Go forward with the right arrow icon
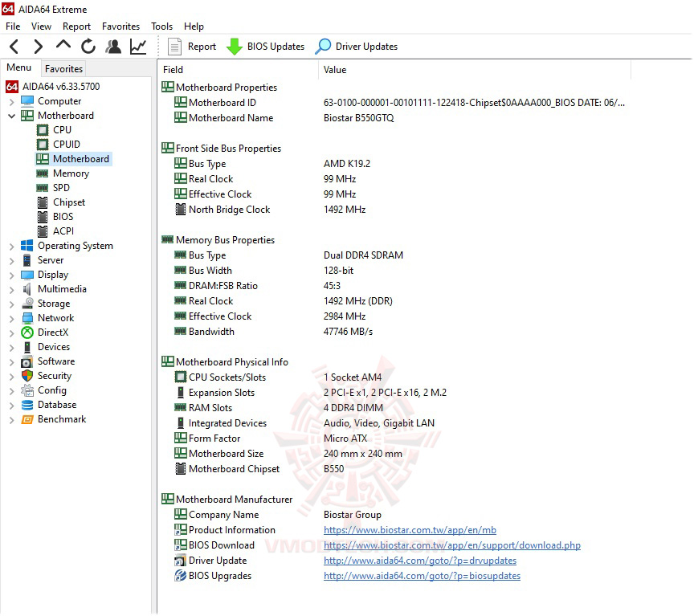The height and width of the screenshot is (616, 694). click(39, 47)
